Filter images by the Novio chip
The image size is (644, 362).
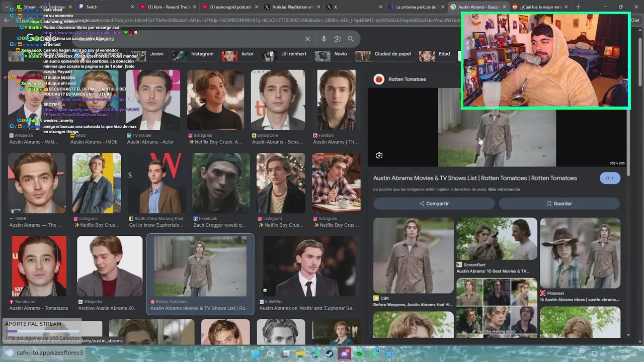pyautogui.click(x=333, y=54)
